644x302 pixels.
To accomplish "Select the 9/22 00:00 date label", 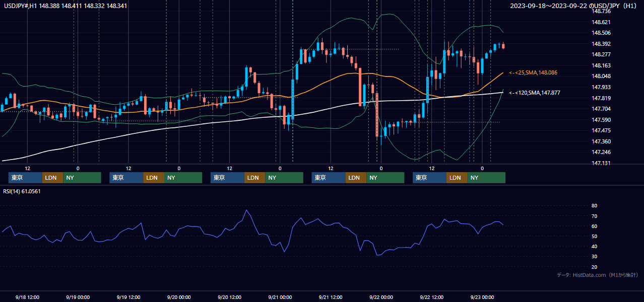I will pyautogui.click(x=381, y=297).
